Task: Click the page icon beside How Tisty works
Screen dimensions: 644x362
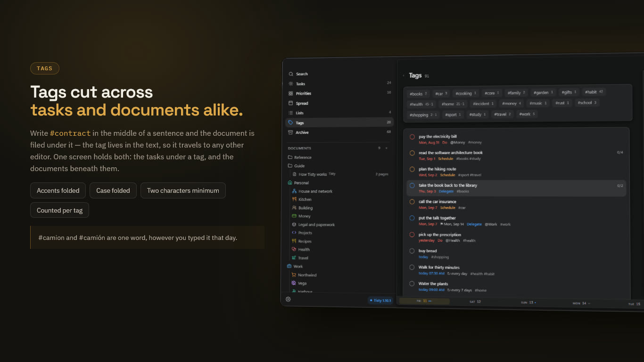Action: point(295,174)
